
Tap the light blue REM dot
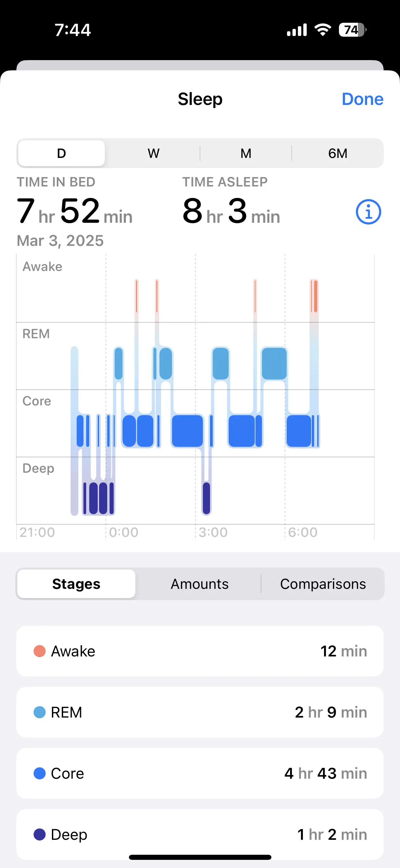pos(40,712)
